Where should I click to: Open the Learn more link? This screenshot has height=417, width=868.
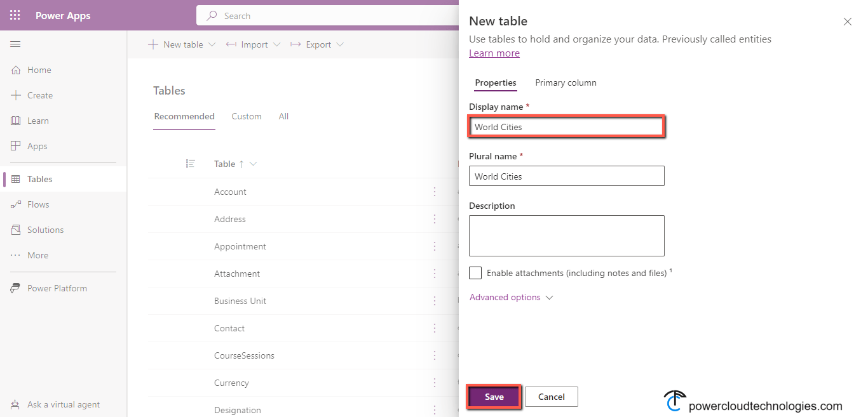tap(494, 53)
